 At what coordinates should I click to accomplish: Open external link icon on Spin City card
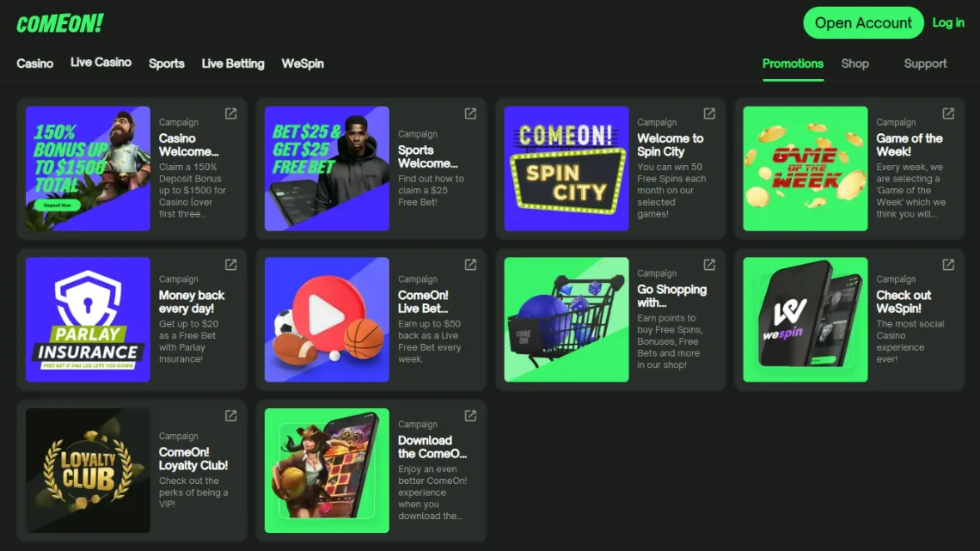(709, 113)
